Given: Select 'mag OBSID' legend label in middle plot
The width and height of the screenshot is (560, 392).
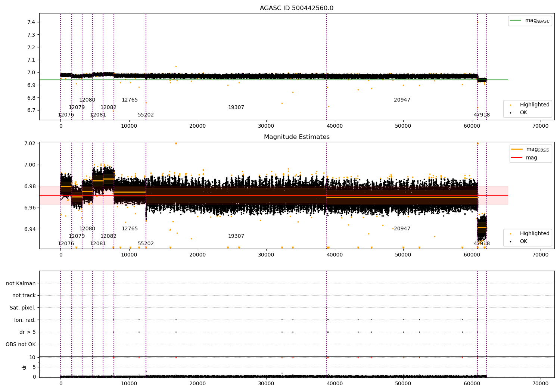Looking at the screenshot, I should [538, 150].
